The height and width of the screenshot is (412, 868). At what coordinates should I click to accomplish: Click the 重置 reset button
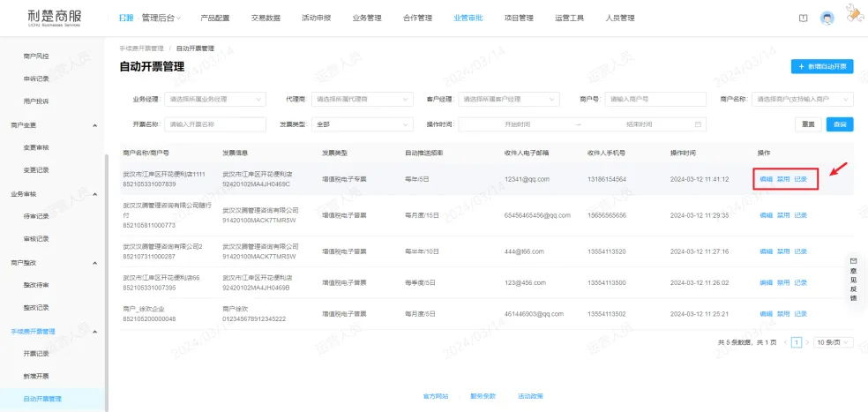tap(808, 124)
